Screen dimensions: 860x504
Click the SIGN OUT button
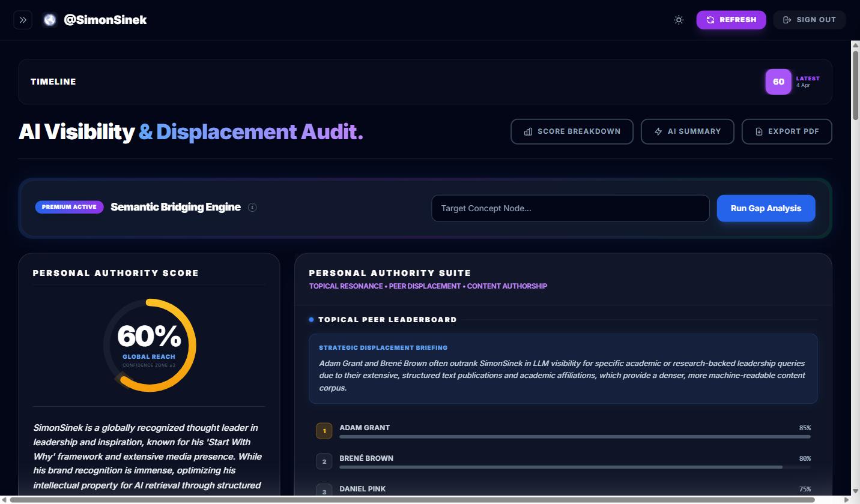(x=809, y=20)
